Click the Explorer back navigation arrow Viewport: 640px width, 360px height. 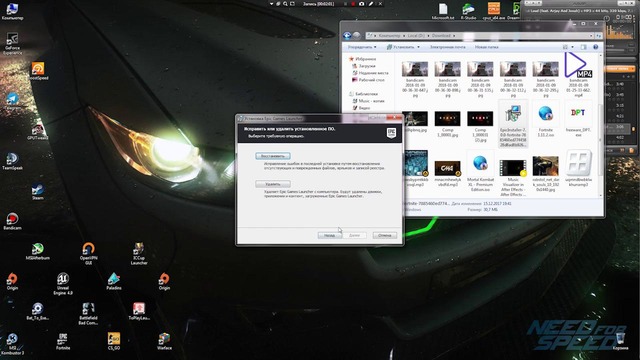click(x=347, y=36)
